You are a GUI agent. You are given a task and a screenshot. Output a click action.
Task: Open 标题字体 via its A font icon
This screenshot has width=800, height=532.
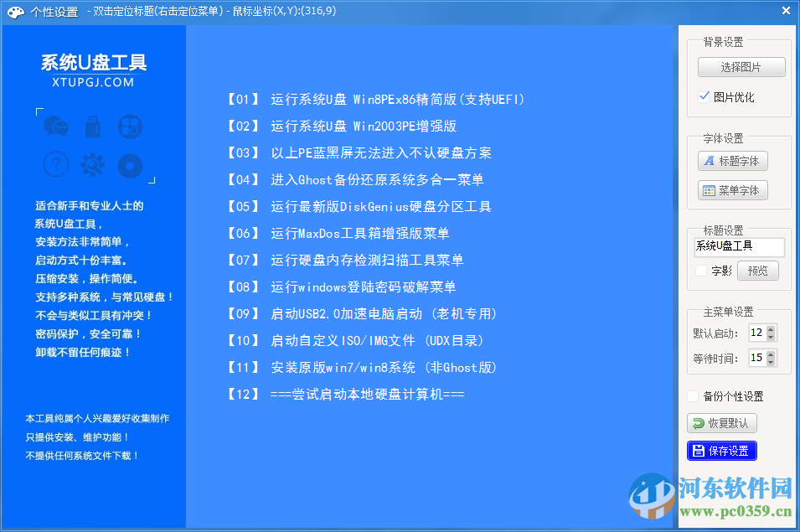point(732,162)
